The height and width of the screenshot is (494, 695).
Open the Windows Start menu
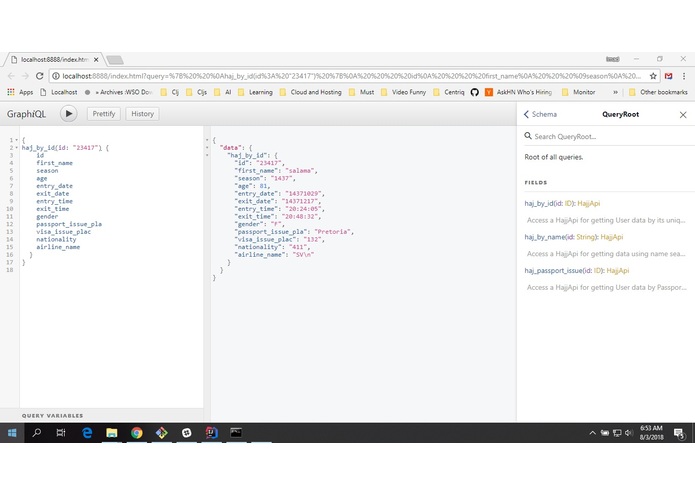tap(12, 433)
